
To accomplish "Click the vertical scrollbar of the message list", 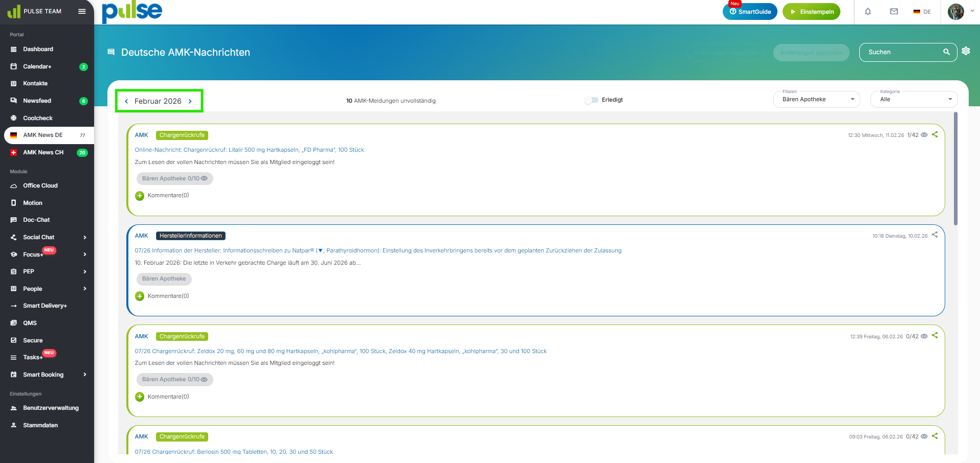I will click(955, 169).
